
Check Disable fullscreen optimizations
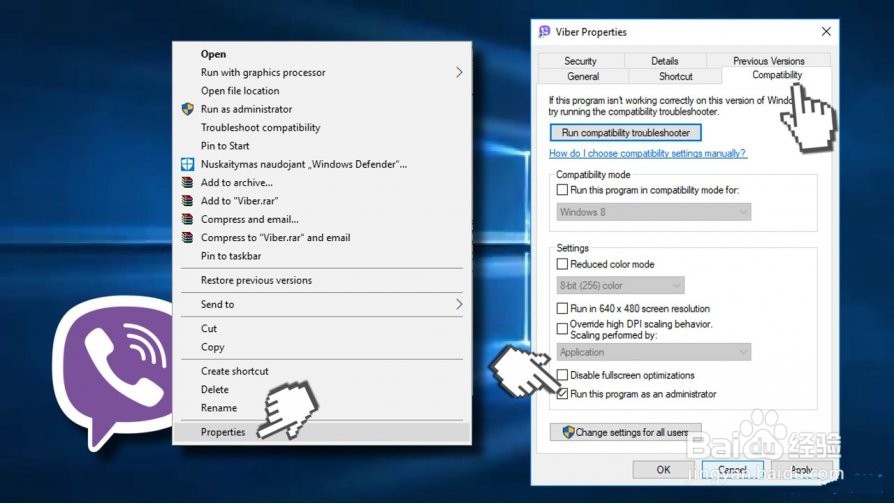tap(562, 375)
